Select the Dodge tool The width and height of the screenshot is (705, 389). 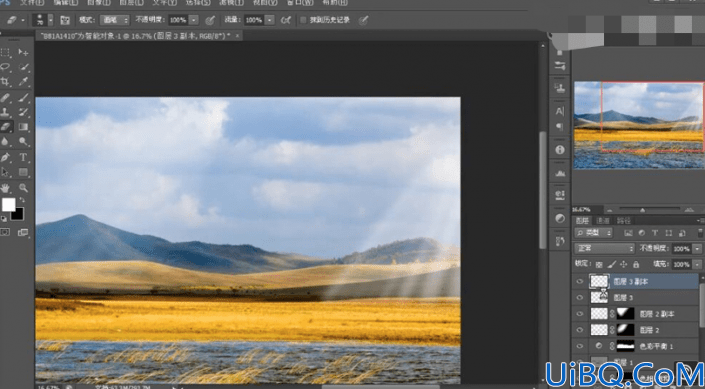[x=23, y=141]
